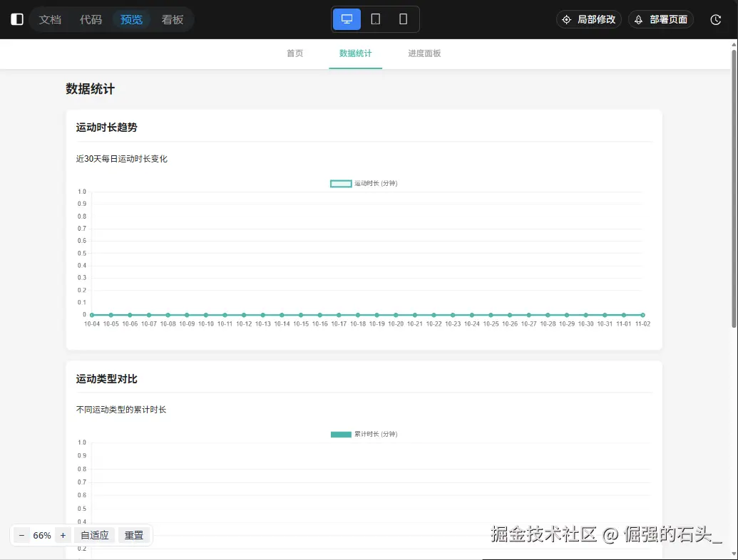738x560 pixels.
Task: Click the 11-02 data point on chart
Action: [643, 315]
